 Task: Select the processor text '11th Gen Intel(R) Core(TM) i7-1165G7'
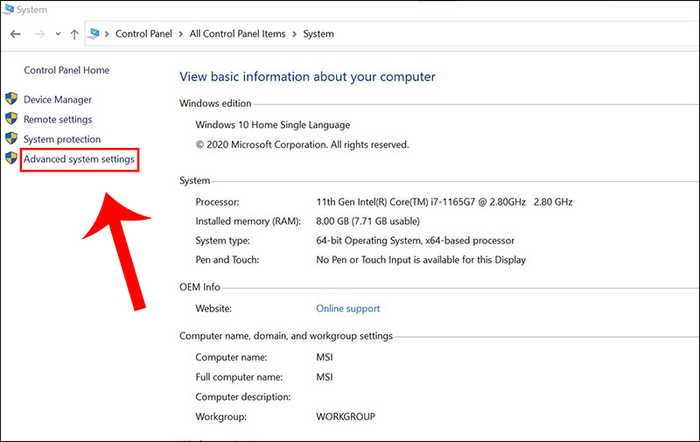[x=396, y=202]
